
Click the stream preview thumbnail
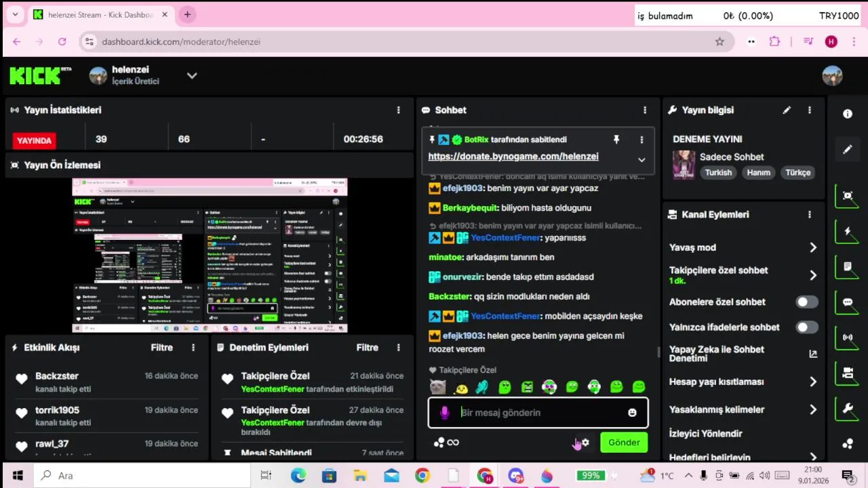click(210, 256)
